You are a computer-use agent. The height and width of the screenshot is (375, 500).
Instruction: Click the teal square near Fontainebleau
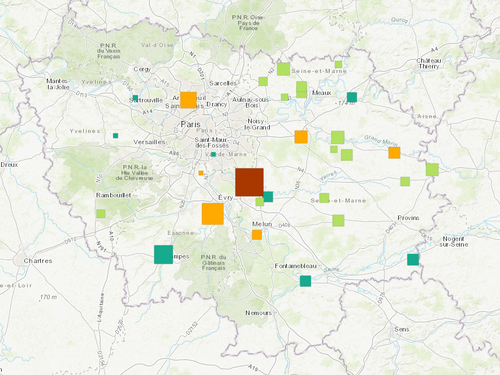tap(305, 281)
